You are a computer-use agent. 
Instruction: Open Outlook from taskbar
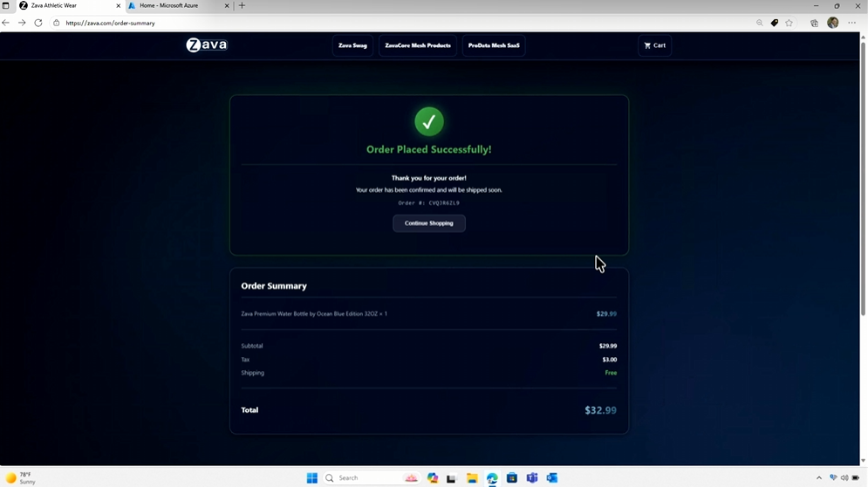pos(552,477)
